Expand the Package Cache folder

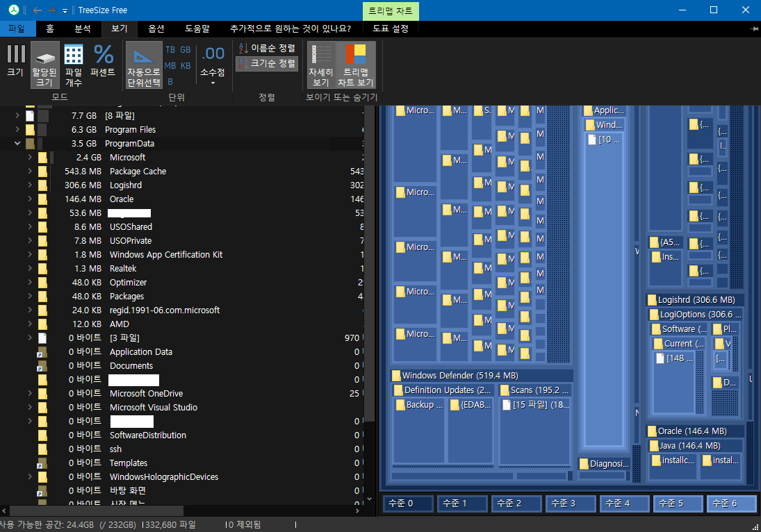tap(30, 171)
